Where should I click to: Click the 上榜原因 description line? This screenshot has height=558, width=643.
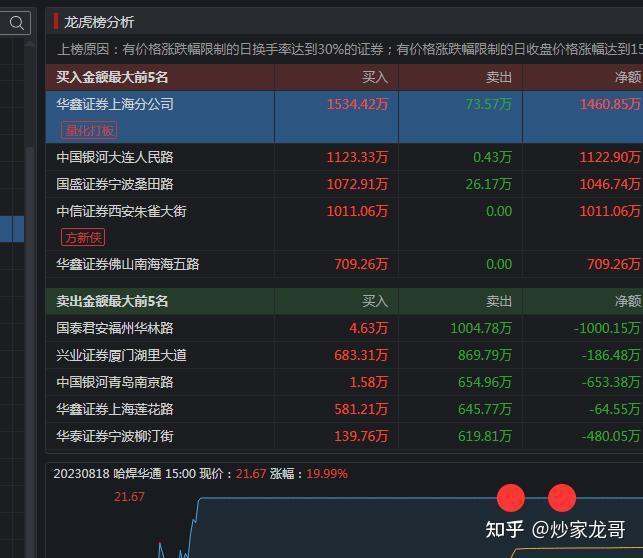350,49
